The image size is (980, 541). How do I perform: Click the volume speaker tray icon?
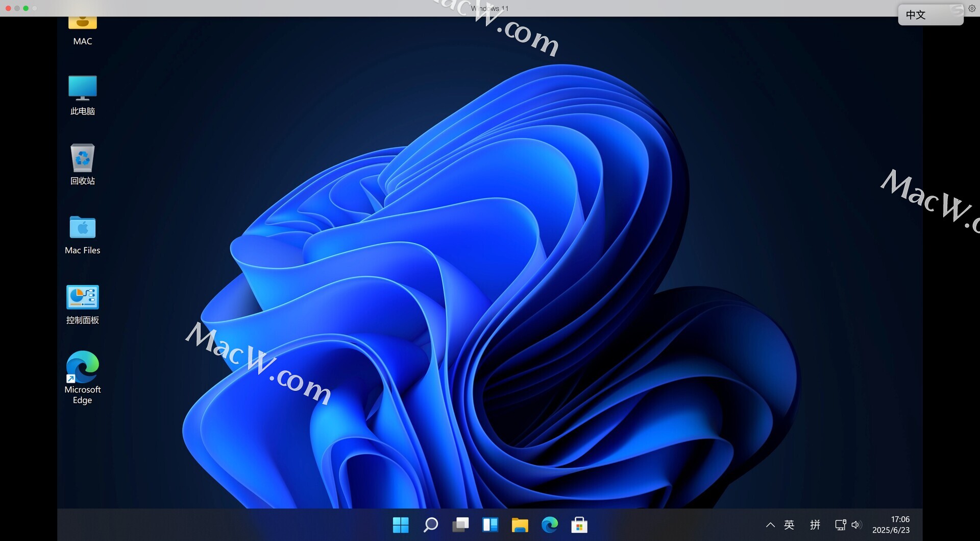[x=856, y=525]
